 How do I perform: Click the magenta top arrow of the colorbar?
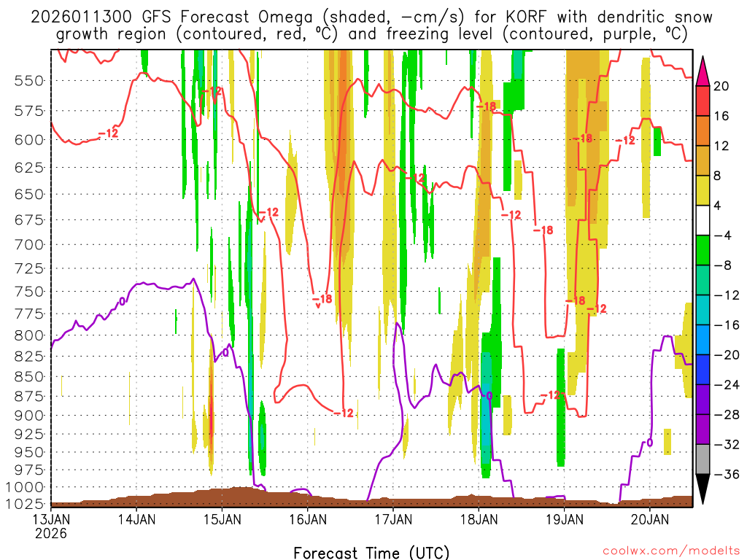703,71
